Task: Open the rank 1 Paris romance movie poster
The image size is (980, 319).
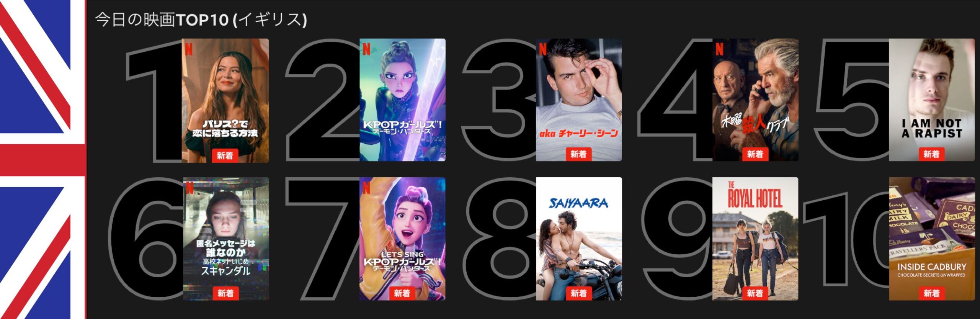Action: (225, 100)
